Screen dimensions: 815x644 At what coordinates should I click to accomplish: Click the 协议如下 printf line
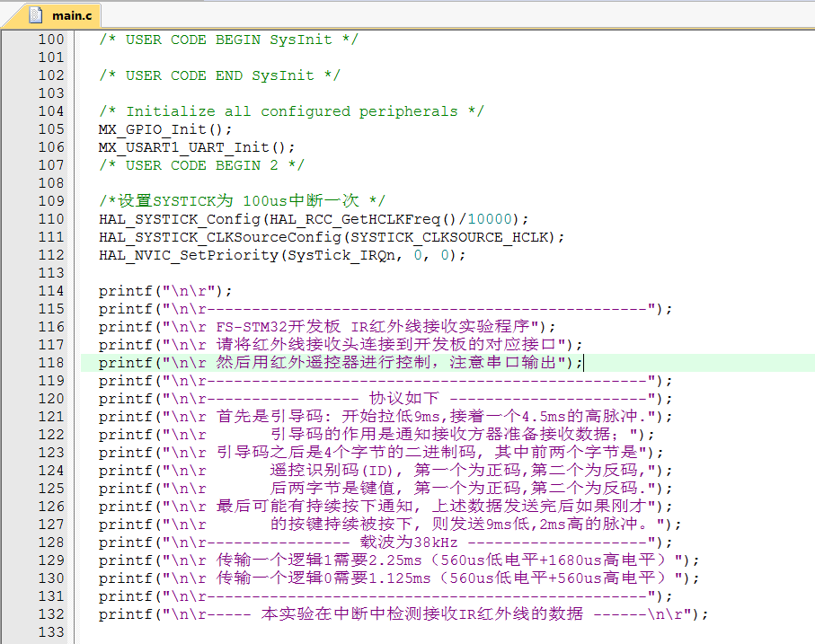pos(385,399)
